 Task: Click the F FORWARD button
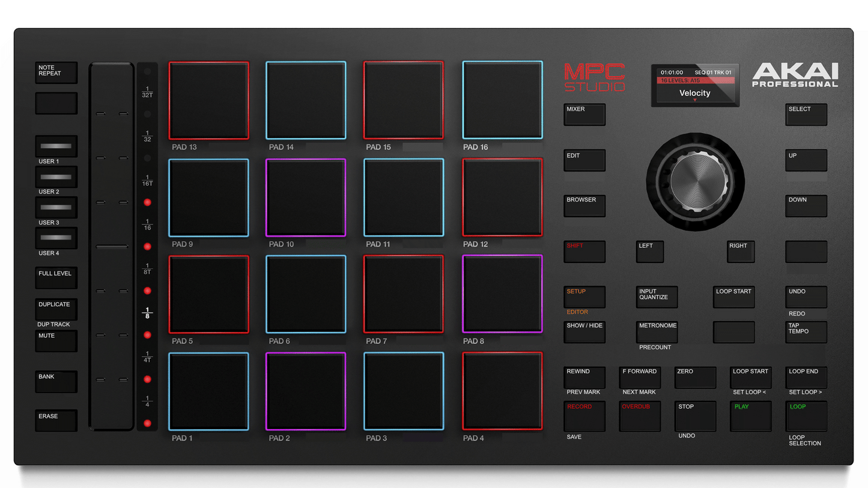640,378
